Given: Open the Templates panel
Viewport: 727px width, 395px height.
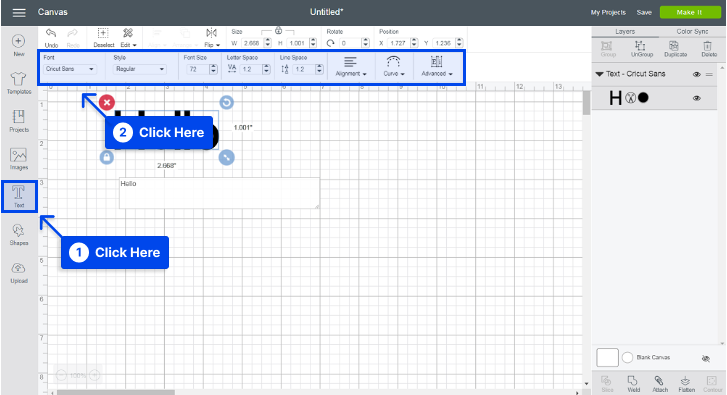Looking at the screenshot, I should pos(19,83).
